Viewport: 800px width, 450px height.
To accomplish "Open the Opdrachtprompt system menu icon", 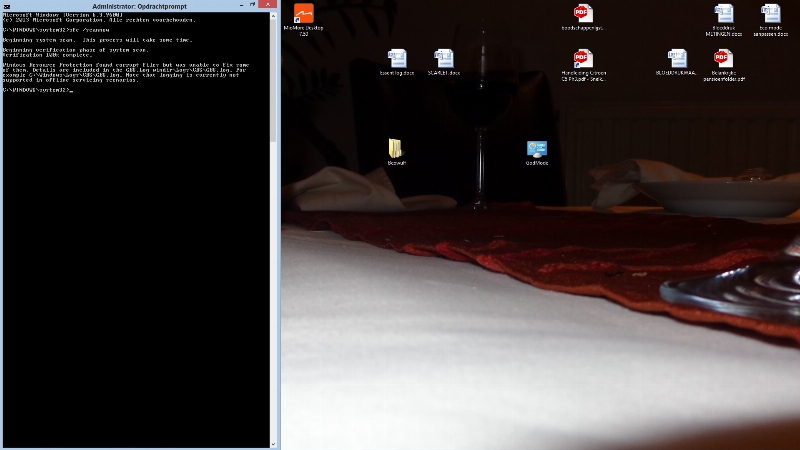I will coord(7,6).
